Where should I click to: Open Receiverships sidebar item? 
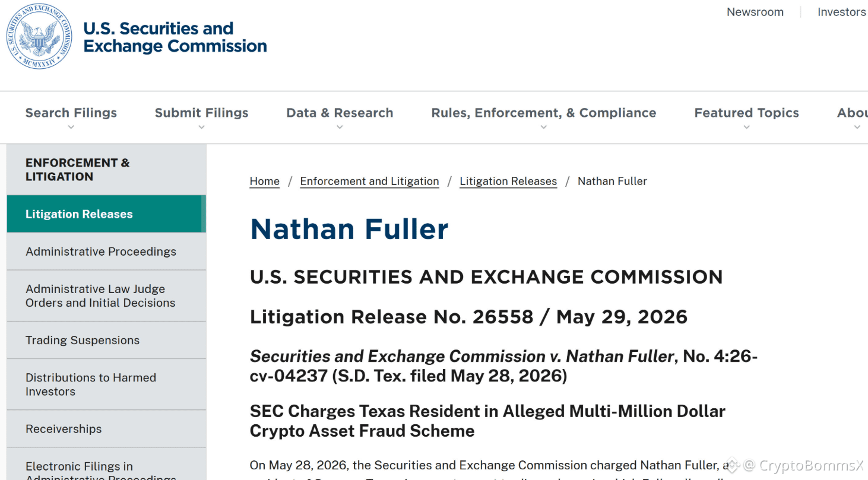pyautogui.click(x=106, y=428)
